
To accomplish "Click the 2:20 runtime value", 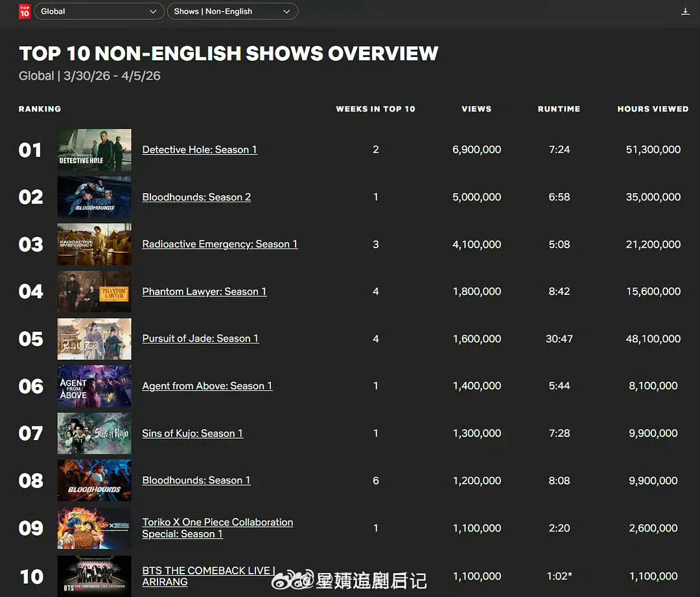I will click(x=559, y=528).
